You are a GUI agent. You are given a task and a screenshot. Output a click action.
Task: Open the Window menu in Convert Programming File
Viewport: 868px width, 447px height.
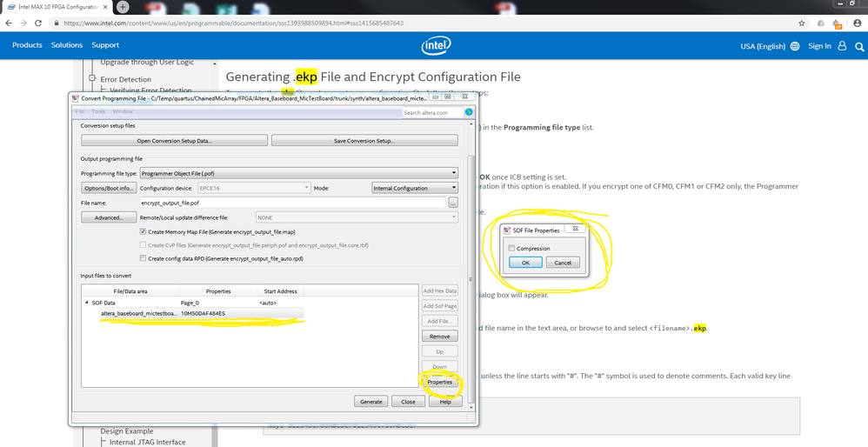click(123, 111)
